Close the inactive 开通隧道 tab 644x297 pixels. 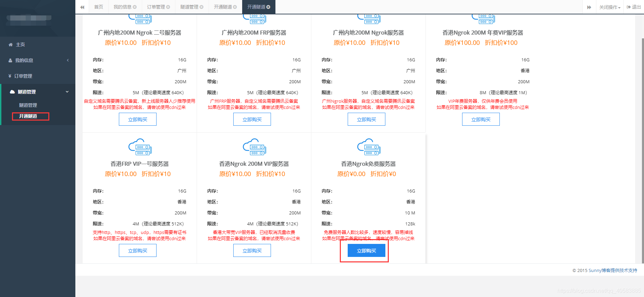click(x=235, y=7)
